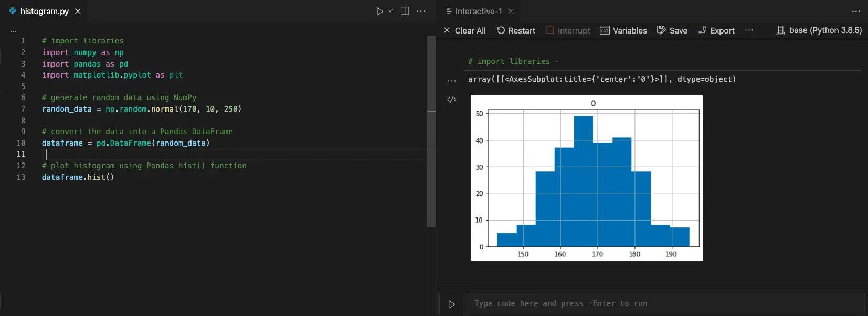Select the base (Python 3.8.5) kernel
Image resolution: width=868 pixels, height=316 pixels.
(x=819, y=30)
